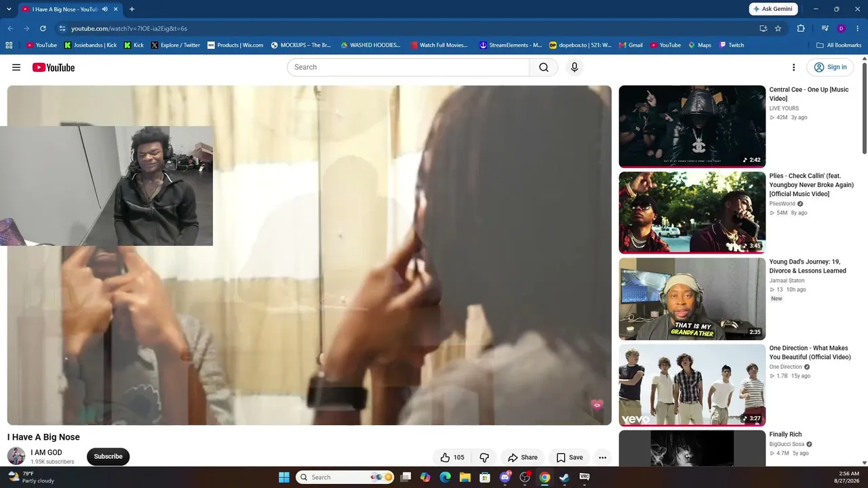
Task: Reload the current page
Action: tap(43, 28)
